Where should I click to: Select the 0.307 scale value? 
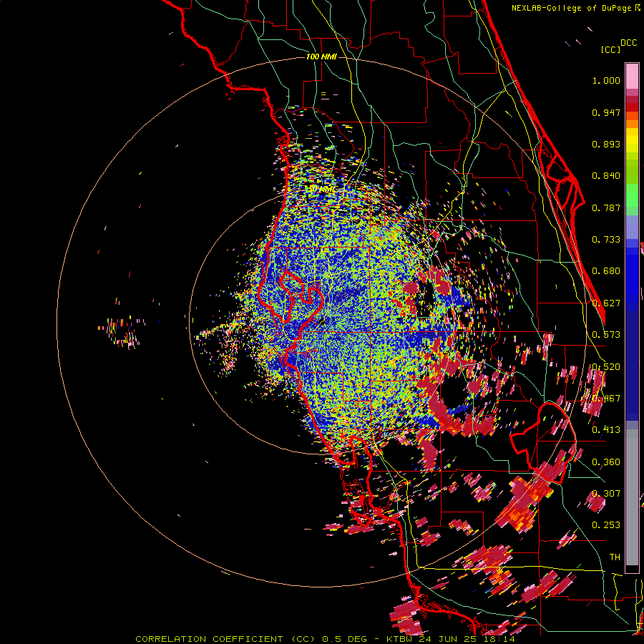[606, 494]
